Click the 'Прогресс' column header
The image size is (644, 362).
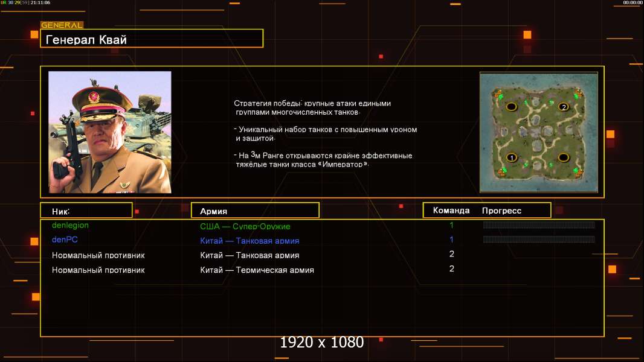pos(501,211)
